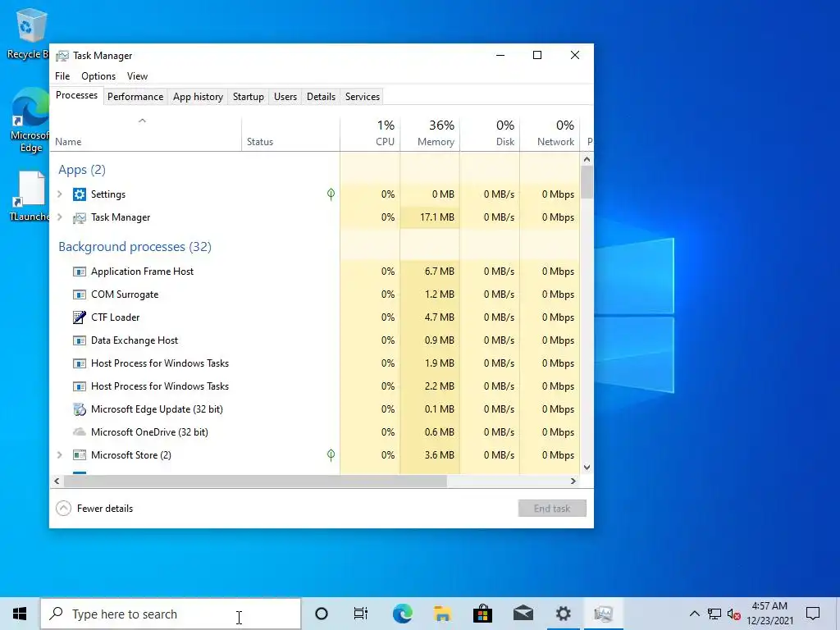
Task: Sort processes by Memory column
Action: [430, 134]
